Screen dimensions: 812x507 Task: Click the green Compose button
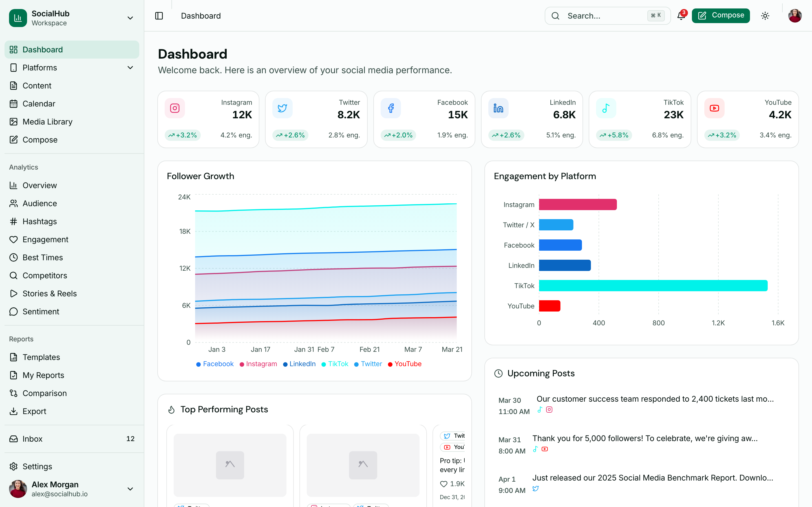720,15
